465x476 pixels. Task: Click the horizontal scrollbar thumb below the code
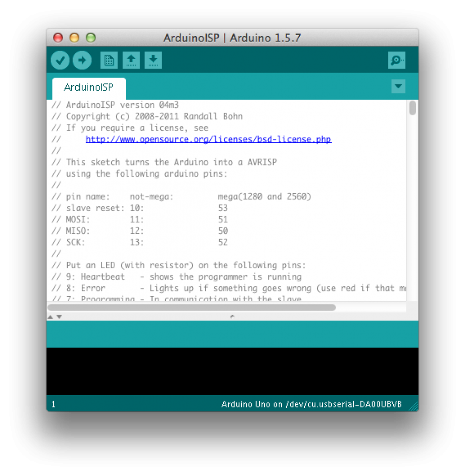coord(191,307)
